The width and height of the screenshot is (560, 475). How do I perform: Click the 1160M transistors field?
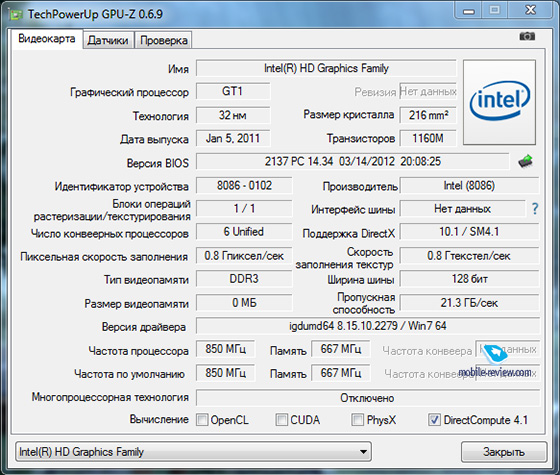coord(428,138)
